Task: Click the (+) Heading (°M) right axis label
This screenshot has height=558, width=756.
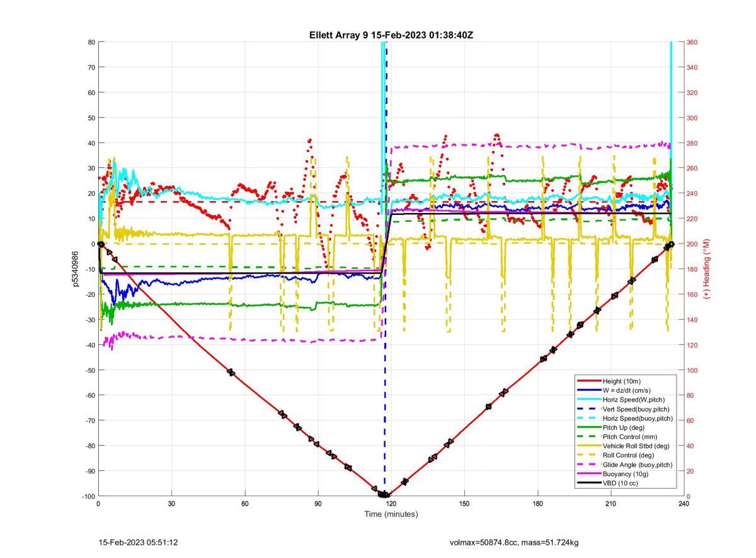Action: click(707, 269)
